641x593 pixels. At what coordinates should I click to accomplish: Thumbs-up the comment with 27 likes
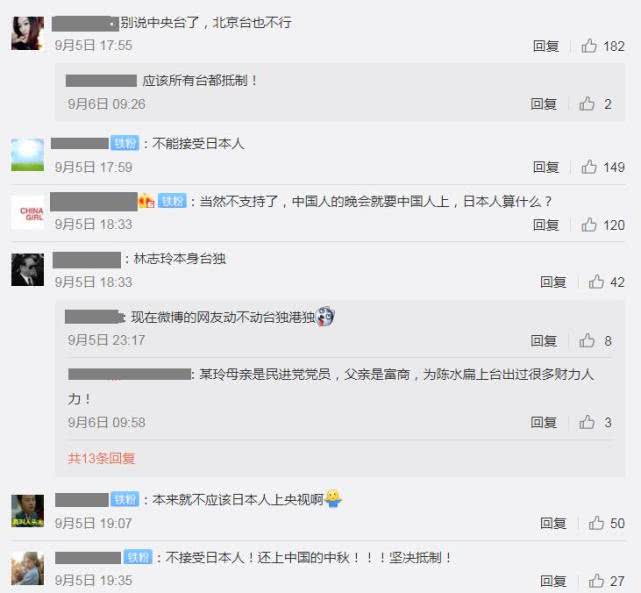point(596,581)
